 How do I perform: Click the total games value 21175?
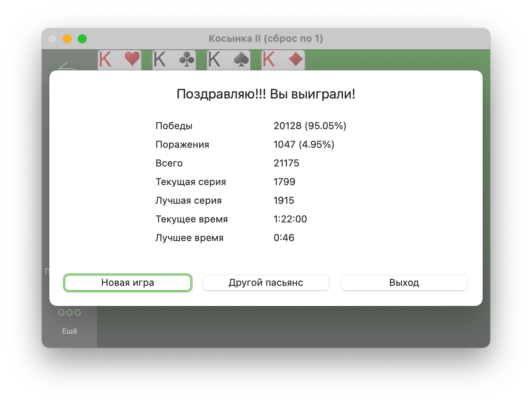pos(287,163)
